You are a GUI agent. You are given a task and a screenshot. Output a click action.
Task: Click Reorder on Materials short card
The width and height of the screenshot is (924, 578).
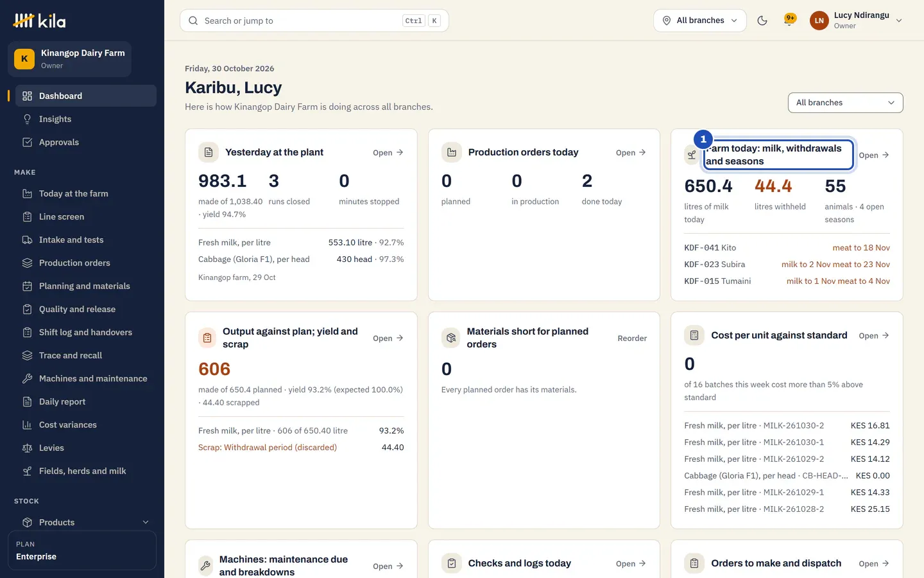(632, 338)
